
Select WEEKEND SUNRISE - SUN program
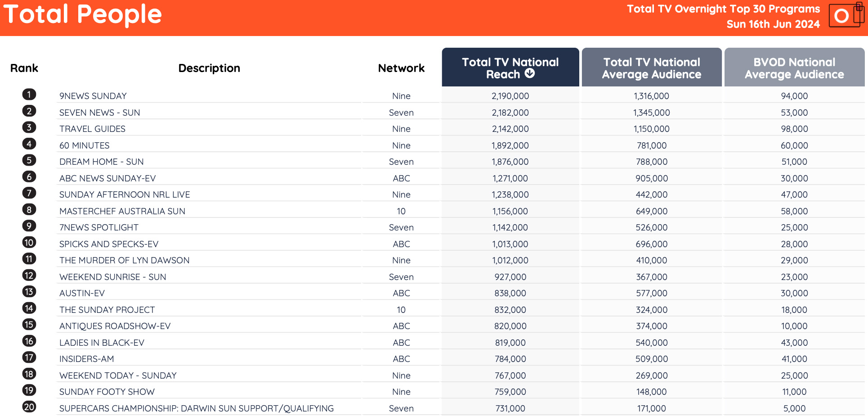[x=113, y=277]
